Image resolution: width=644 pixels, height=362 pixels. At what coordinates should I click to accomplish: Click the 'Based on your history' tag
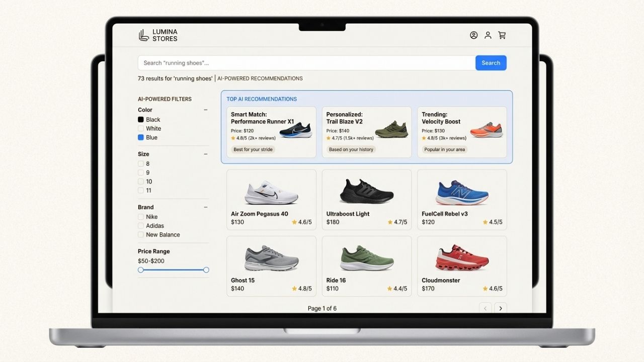tap(351, 149)
